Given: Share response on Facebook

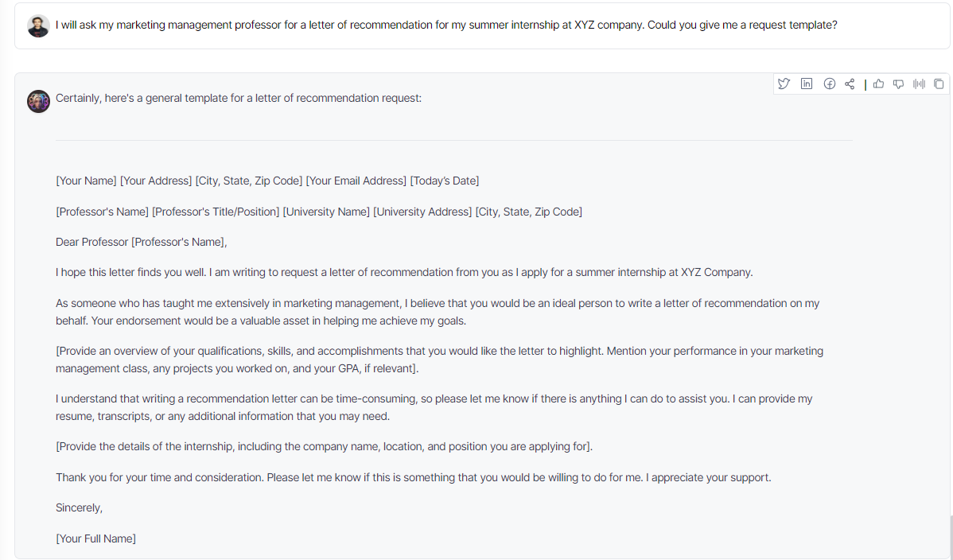Looking at the screenshot, I should point(829,84).
